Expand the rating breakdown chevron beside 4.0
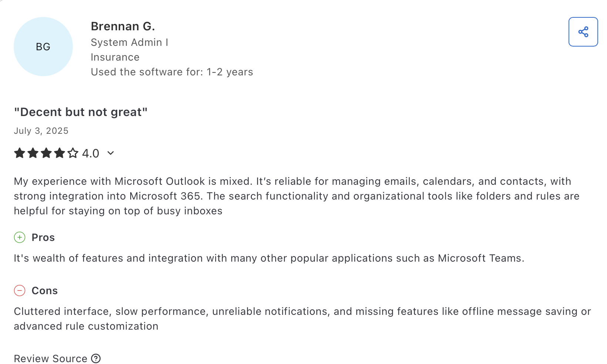 click(x=110, y=153)
